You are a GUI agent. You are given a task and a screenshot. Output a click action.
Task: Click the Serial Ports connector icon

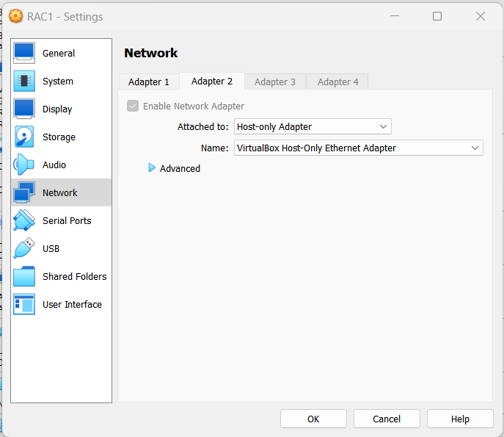click(x=24, y=220)
